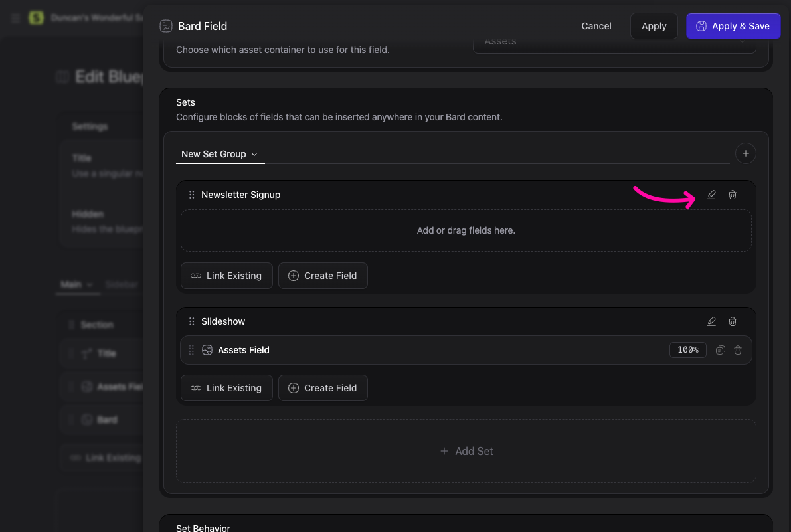Duplicate the Assets Field
The width and height of the screenshot is (791, 532).
(x=720, y=350)
